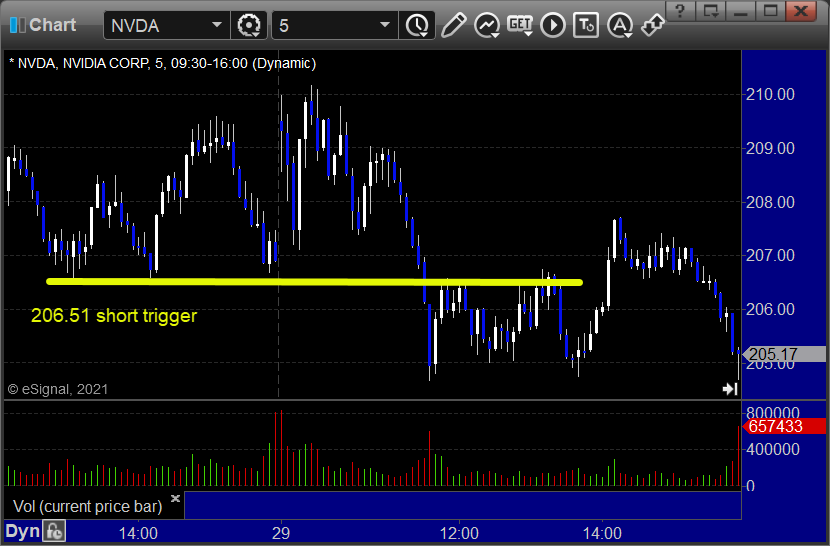Image resolution: width=830 pixels, height=546 pixels.
Task: Click the play/replay circle icon
Action: [x=553, y=25]
